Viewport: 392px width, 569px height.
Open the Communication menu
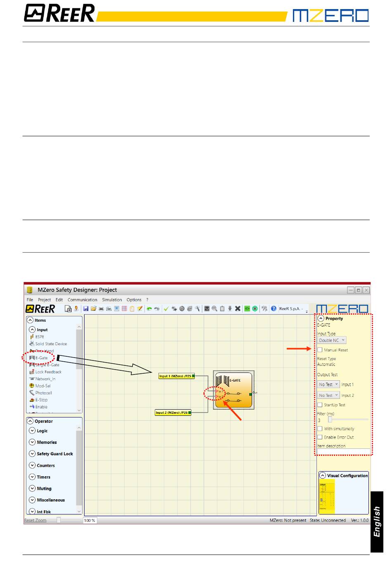(83, 300)
